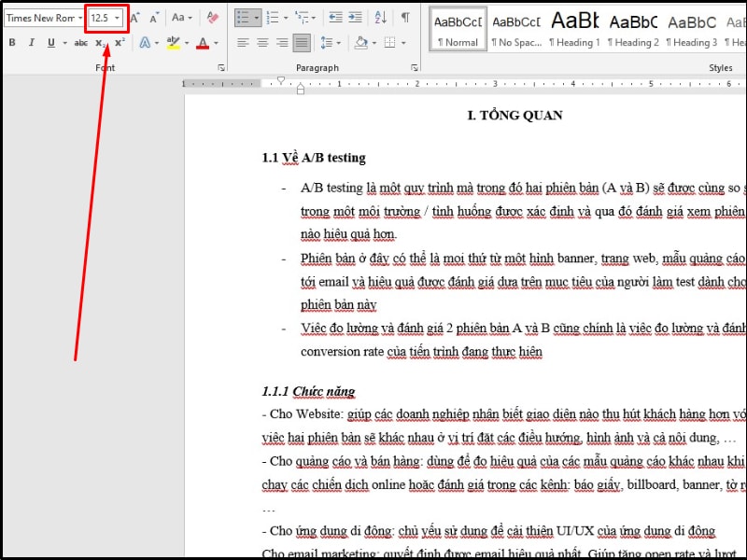Open Paragraph dialog launcher

[415, 67]
